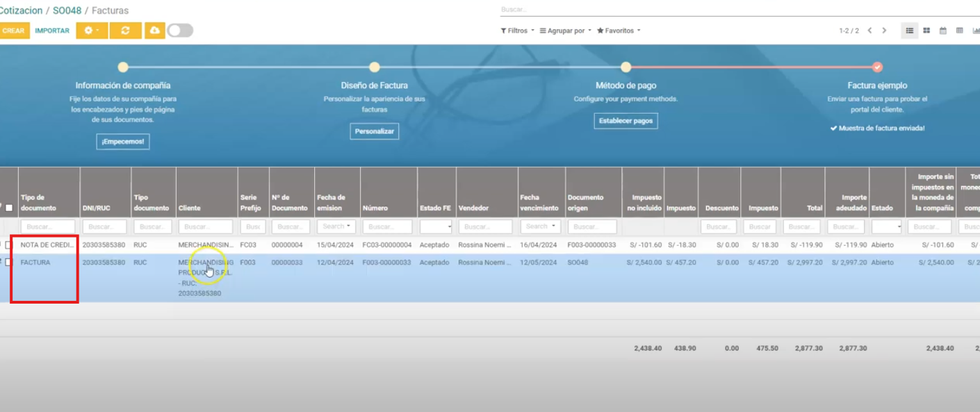
Task: Tick the FACTURA row checkbox
Action: (9, 263)
